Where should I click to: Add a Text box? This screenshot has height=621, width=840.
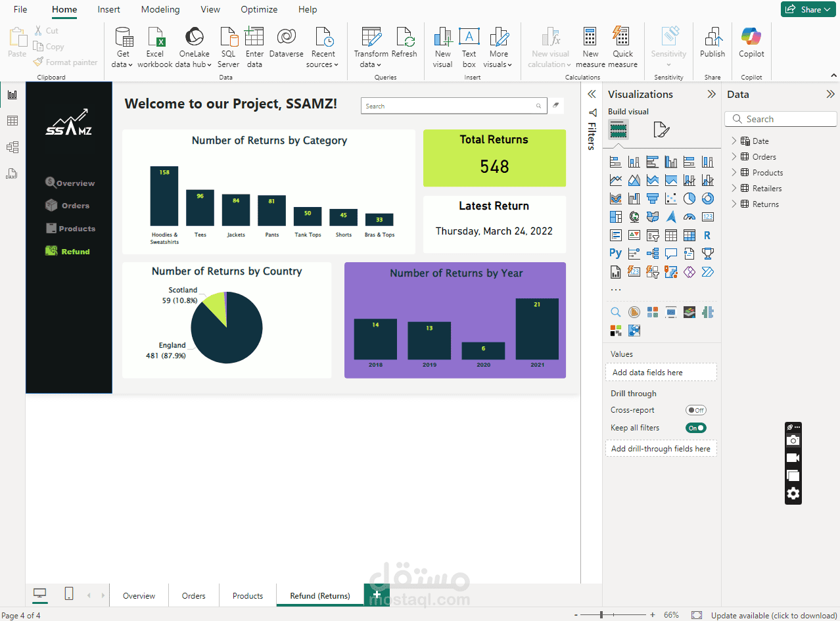click(469, 47)
